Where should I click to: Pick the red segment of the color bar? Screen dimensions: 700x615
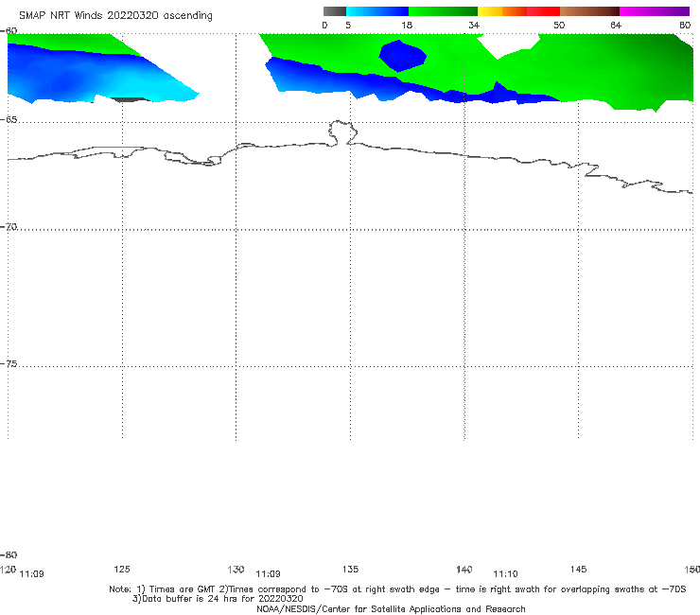543,11
